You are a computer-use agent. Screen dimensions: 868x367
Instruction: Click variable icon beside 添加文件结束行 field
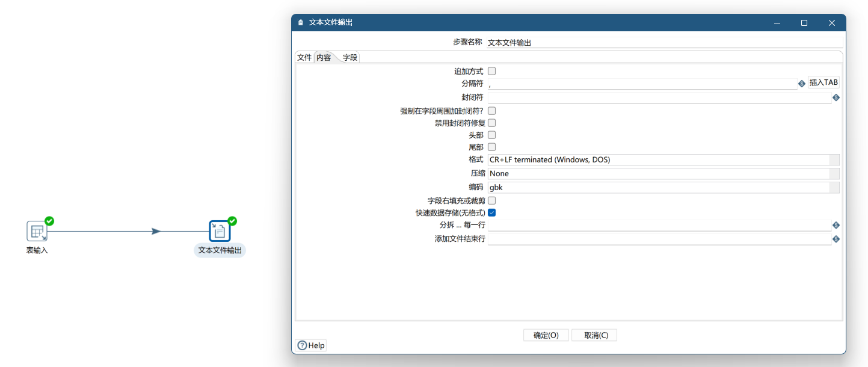coord(836,239)
